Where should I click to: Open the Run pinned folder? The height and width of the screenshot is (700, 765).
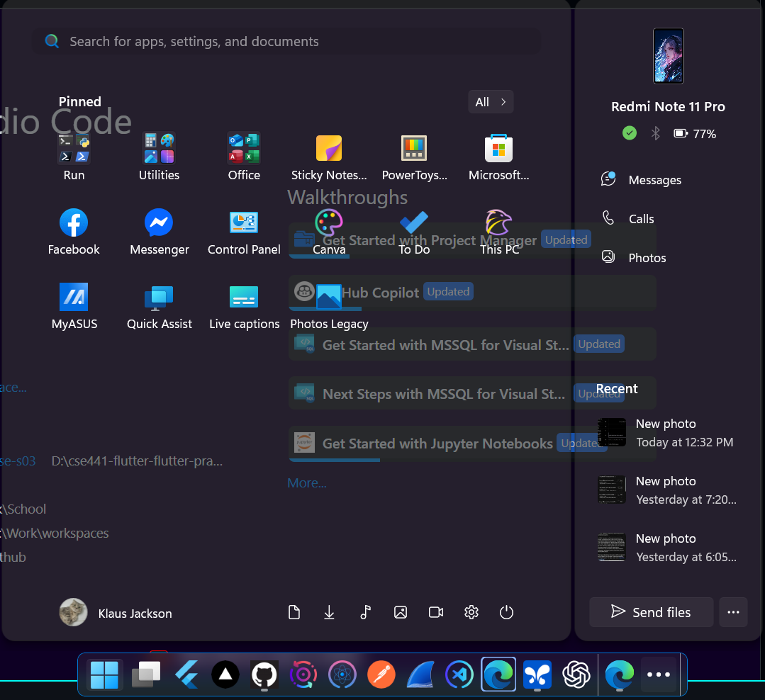[74, 157]
